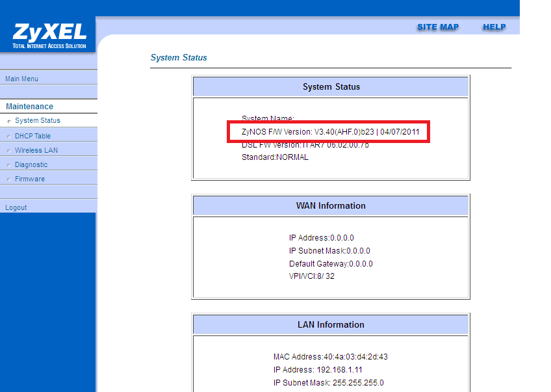Screen dimensions: 551x392
Task: Select the ZyNOS F/W Version line
Action: [x=330, y=132]
